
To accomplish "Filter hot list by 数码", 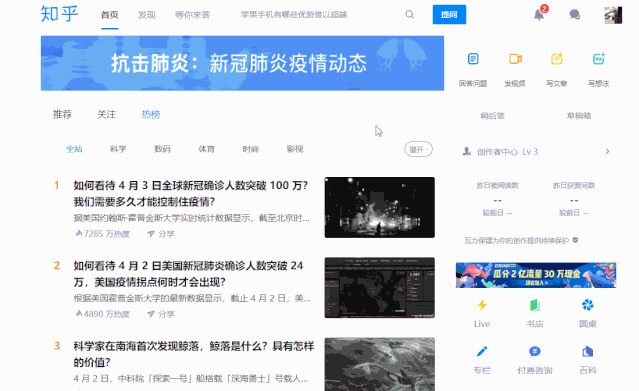I will [162, 149].
